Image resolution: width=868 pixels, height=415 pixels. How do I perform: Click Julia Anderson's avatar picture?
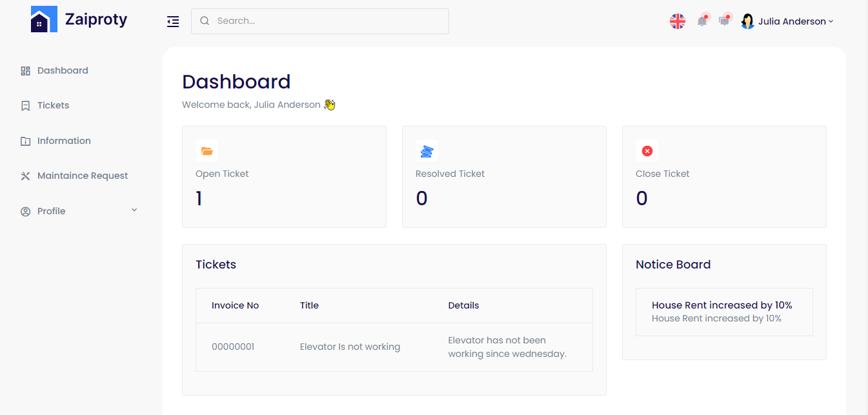747,21
